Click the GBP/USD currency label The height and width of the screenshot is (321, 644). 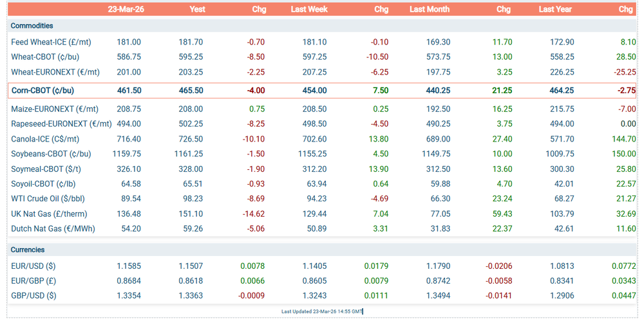[x=33, y=295]
